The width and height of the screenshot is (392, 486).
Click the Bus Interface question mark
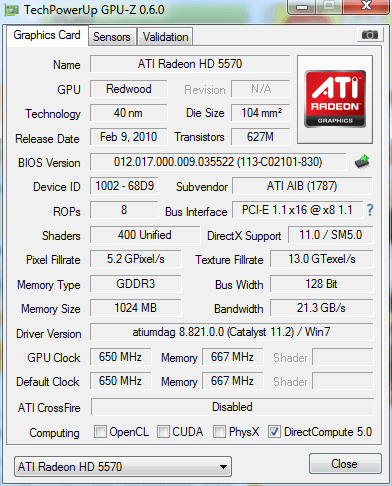point(370,210)
